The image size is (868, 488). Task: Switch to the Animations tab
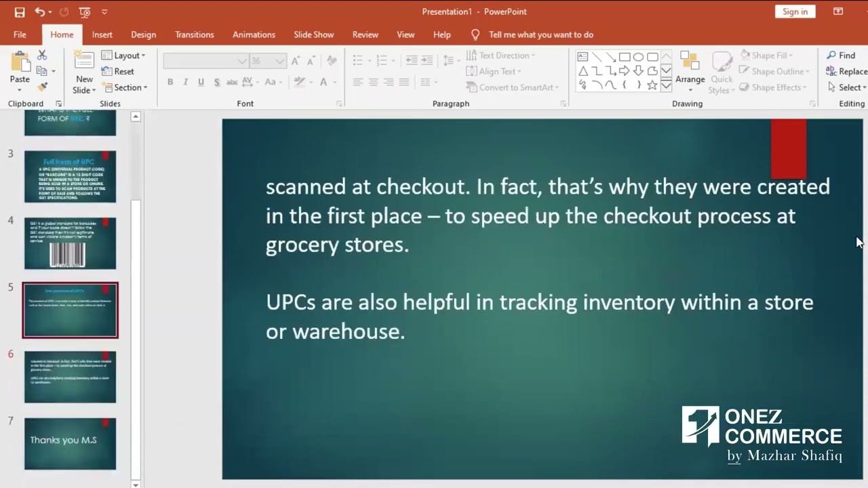pyautogui.click(x=254, y=35)
